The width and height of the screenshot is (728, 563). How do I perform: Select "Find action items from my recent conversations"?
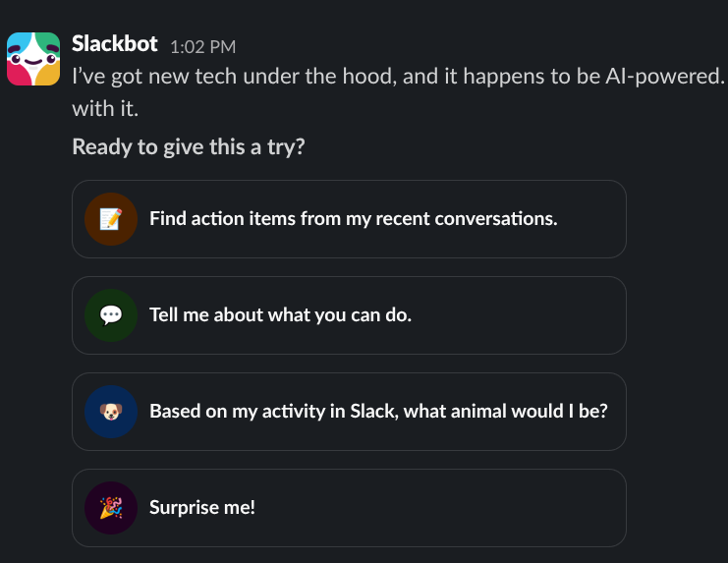point(353,219)
